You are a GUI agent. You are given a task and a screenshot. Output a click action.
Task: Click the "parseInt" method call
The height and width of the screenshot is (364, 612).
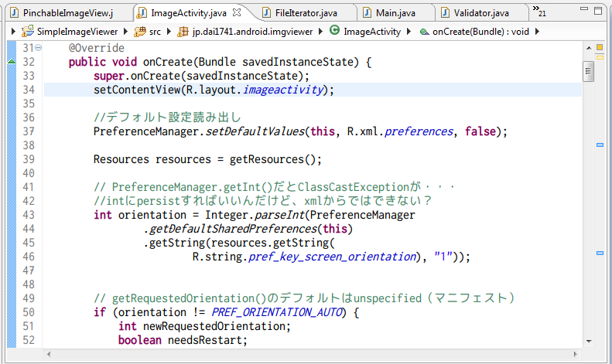click(x=280, y=215)
